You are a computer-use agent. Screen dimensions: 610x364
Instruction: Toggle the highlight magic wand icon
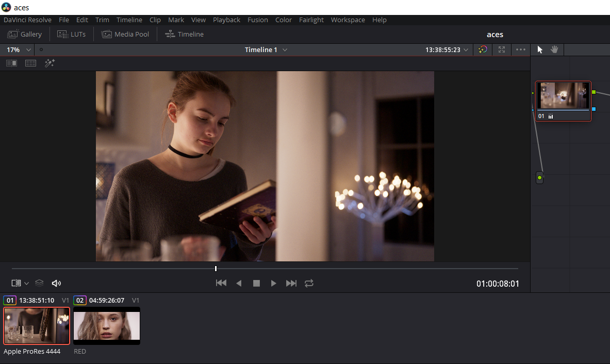[50, 63]
